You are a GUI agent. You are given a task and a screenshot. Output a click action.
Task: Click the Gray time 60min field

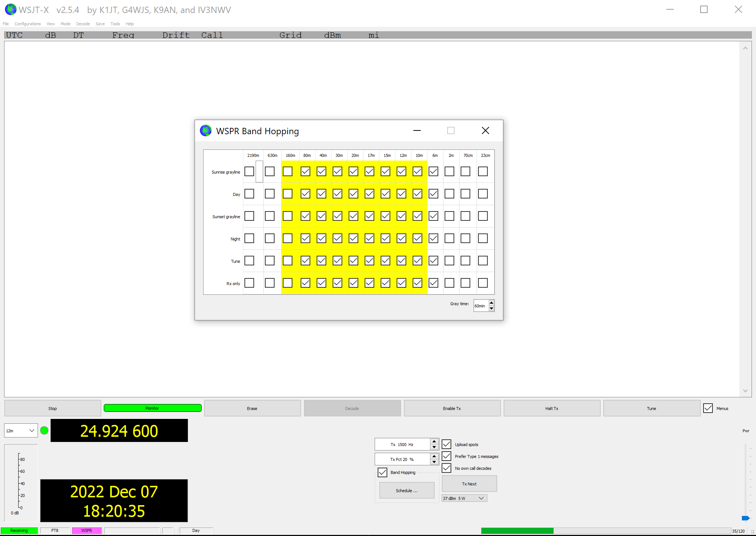pyautogui.click(x=481, y=306)
